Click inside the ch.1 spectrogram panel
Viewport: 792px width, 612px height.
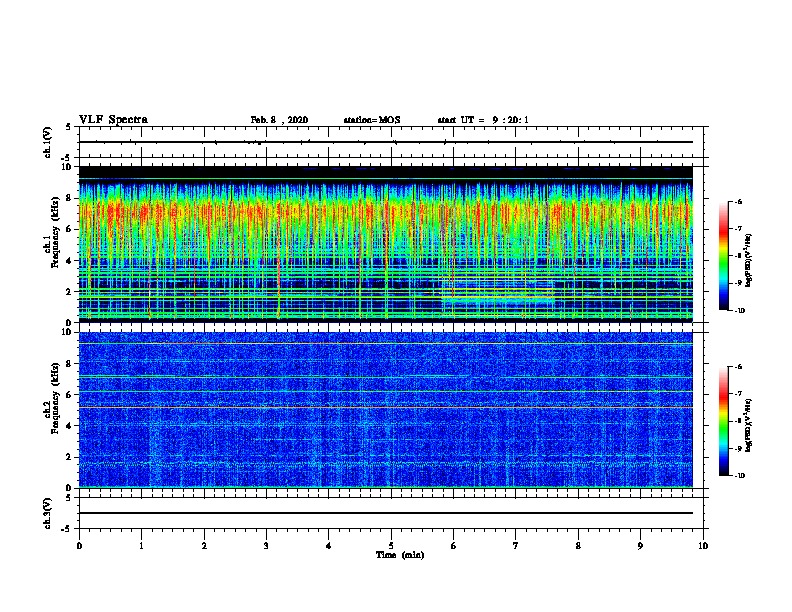coord(386,244)
